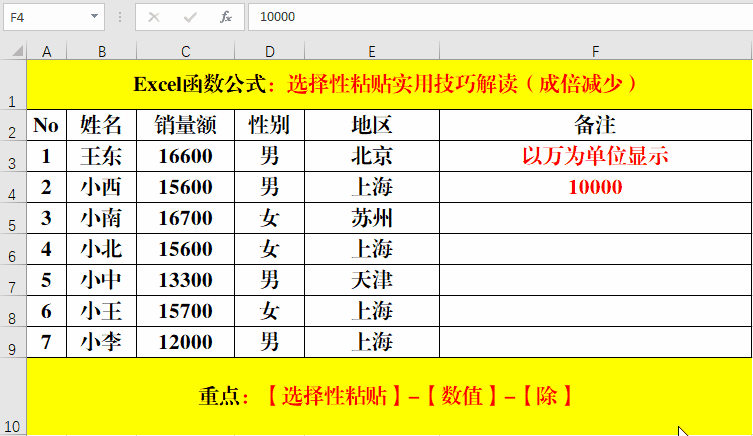This screenshot has height=436, width=753.
Task: Click the name cell '小中'
Action: [101, 280]
